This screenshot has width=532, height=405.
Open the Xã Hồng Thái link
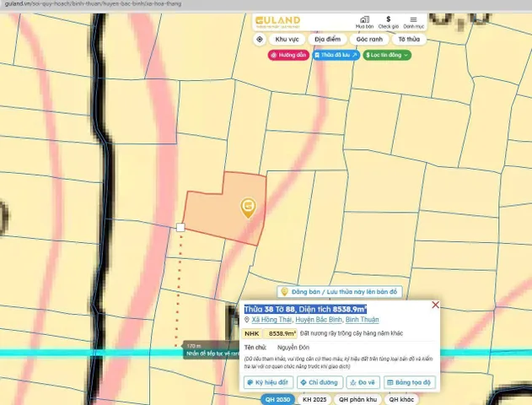(271, 320)
